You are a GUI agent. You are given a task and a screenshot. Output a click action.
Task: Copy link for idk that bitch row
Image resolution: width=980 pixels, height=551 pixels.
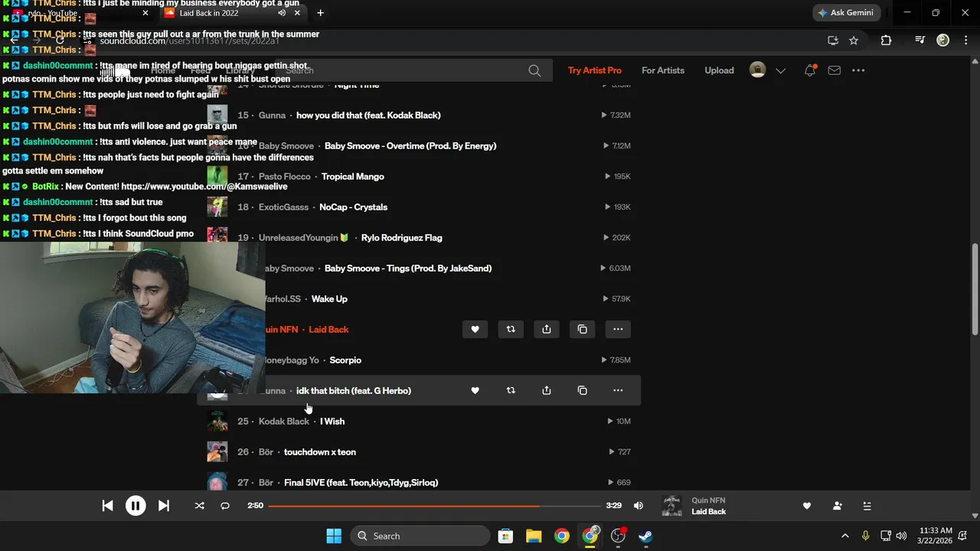[x=582, y=390]
